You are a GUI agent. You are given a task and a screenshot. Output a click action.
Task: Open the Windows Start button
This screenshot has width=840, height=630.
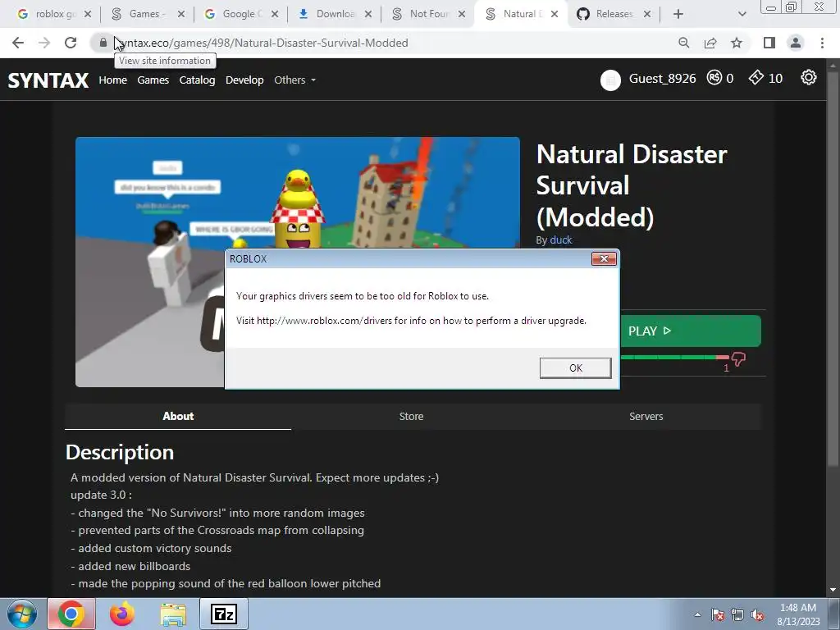21,614
